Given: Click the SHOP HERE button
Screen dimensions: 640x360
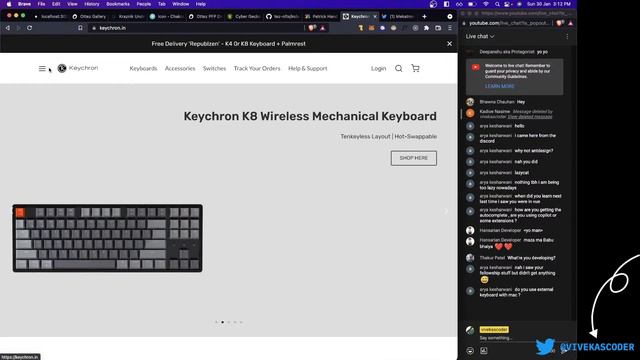Looking at the screenshot, I should (413, 158).
